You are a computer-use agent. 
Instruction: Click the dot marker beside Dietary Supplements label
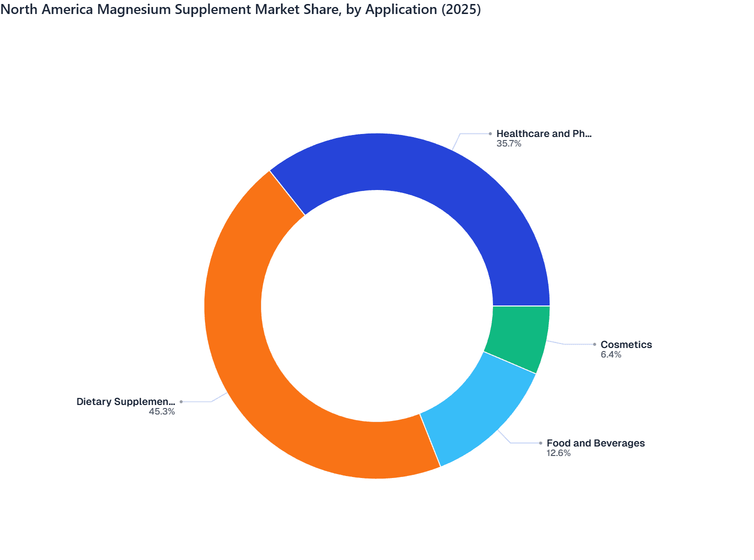(x=181, y=400)
